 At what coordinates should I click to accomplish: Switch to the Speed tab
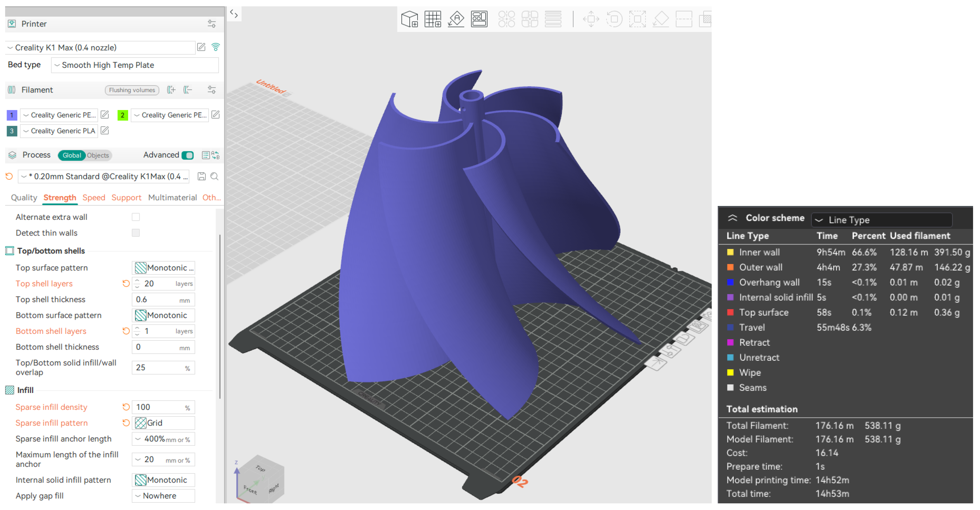coord(93,198)
